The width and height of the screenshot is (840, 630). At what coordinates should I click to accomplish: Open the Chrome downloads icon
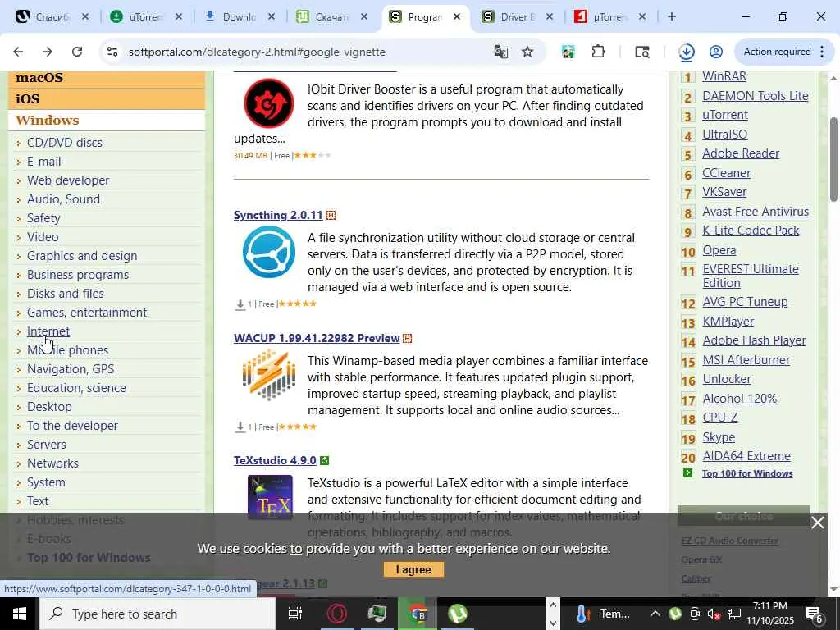pyautogui.click(x=687, y=52)
